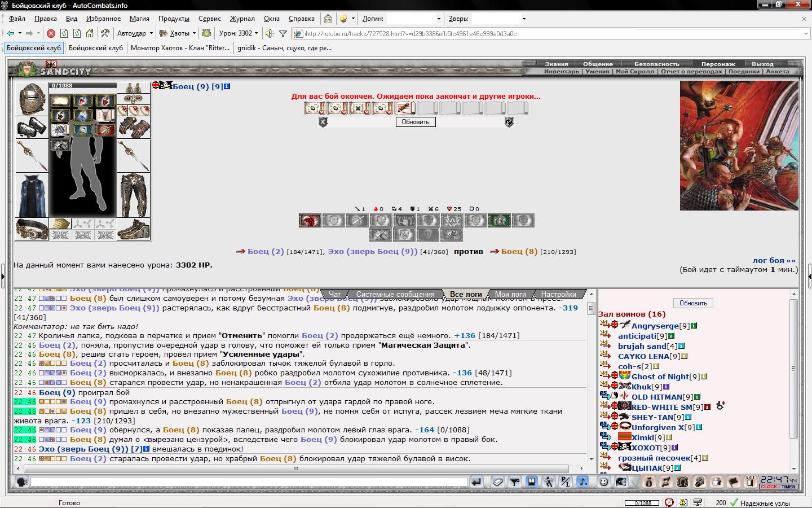Click the filter funnel icon in toolbar
Image resolution: width=812 pixels, height=508 pixels.
[x=283, y=33]
